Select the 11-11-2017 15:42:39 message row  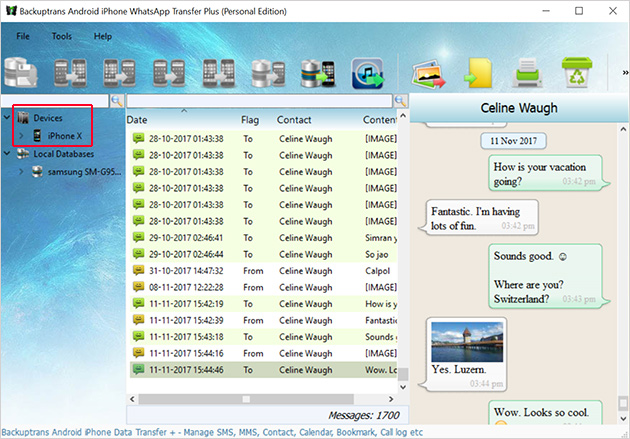(x=264, y=320)
